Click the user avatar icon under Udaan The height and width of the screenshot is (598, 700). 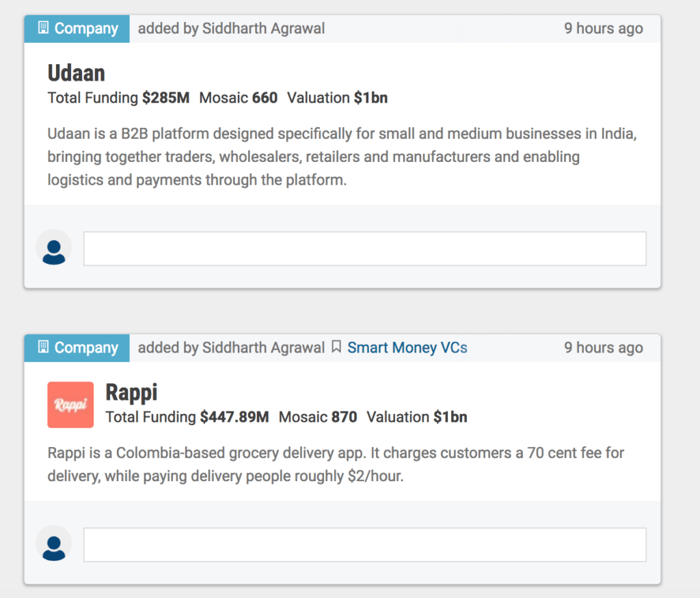pyautogui.click(x=53, y=248)
